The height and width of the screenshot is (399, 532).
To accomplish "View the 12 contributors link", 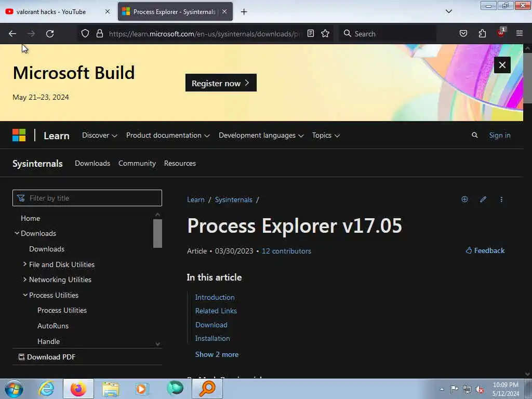I will [x=286, y=251].
